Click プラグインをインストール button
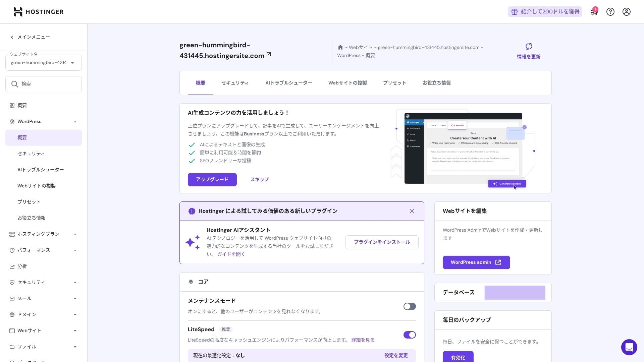This screenshot has height=362, width=644. coord(382,242)
